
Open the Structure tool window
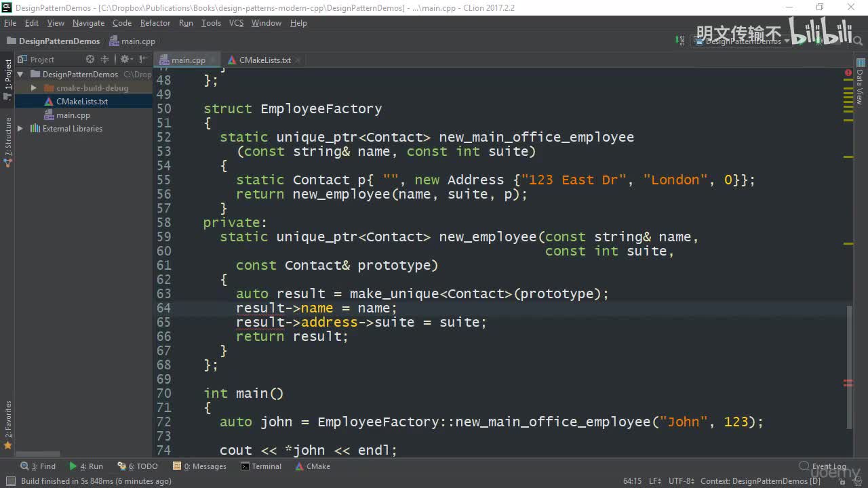coord(8,142)
